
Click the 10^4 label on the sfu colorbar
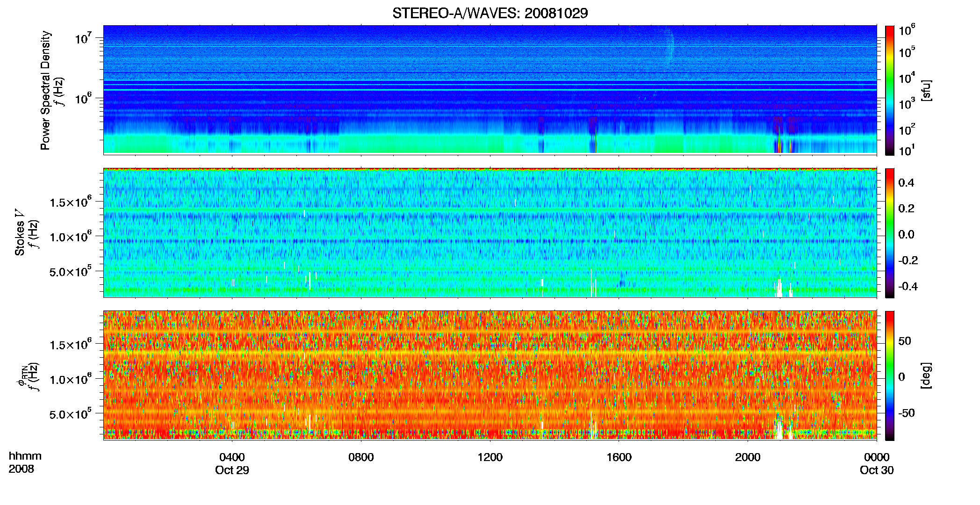[907, 78]
